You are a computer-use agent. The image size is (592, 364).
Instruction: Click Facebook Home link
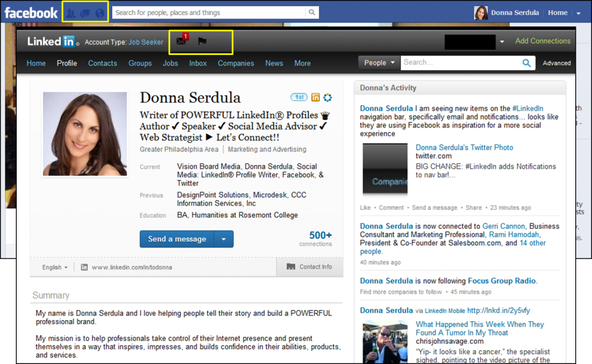[x=558, y=13]
